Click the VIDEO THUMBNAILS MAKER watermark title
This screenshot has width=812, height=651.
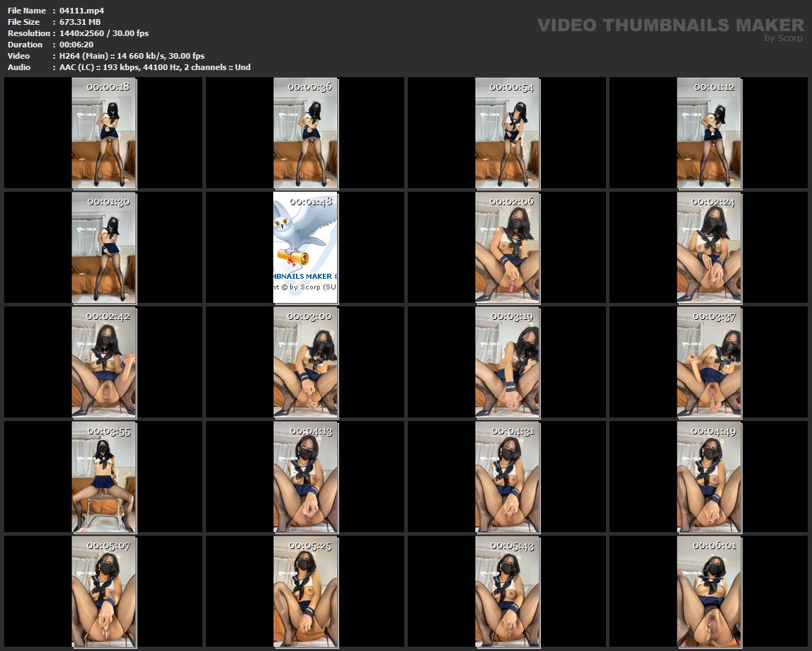click(x=670, y=25)
